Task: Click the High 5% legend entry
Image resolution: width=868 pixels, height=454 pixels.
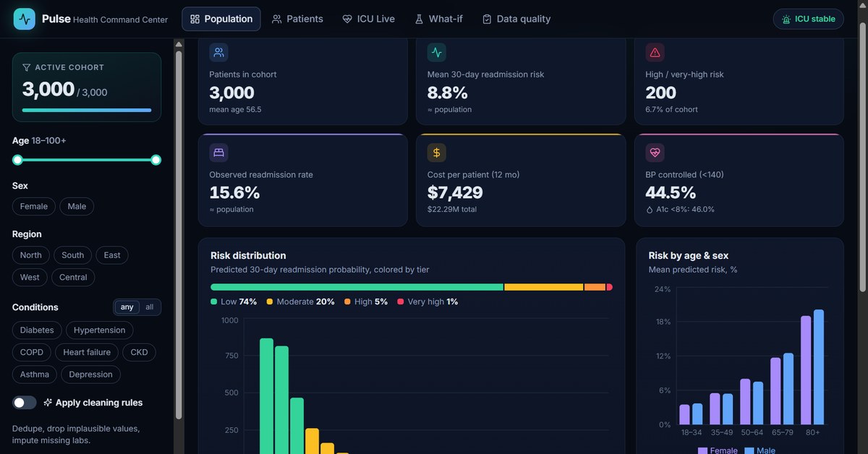Action: pos(366,301)
